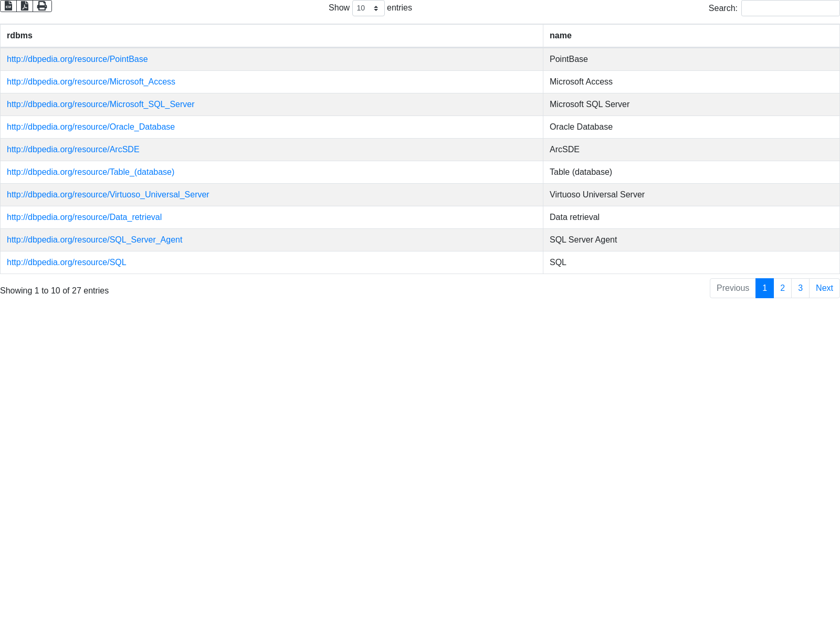Open the Microsoft_Access DBpedia link
The height and width of the screenshot is (630, 840).
pyautogui.click(x=91, y=82)
